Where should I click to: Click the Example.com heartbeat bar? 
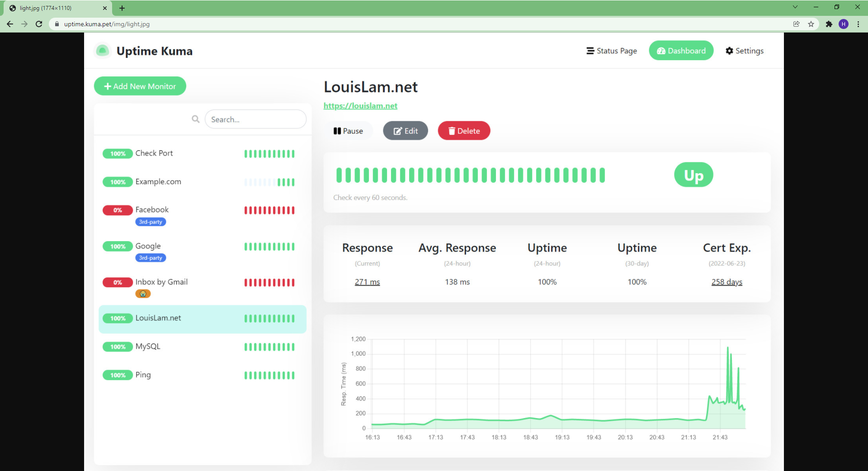pos(269,182)
